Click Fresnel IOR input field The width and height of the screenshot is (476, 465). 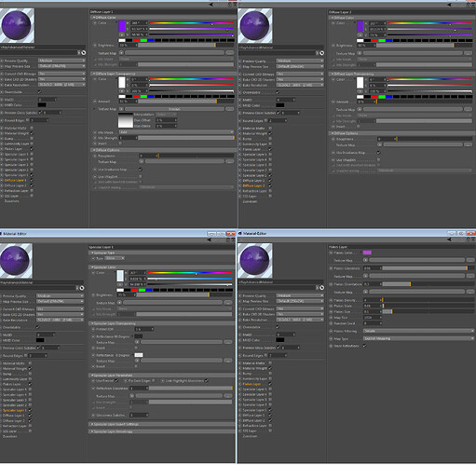143,329
